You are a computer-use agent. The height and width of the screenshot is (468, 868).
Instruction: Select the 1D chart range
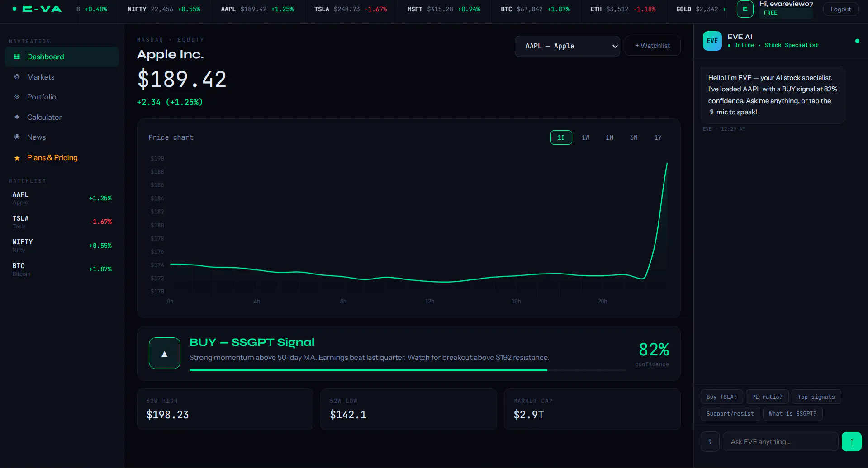coord(561,137)
